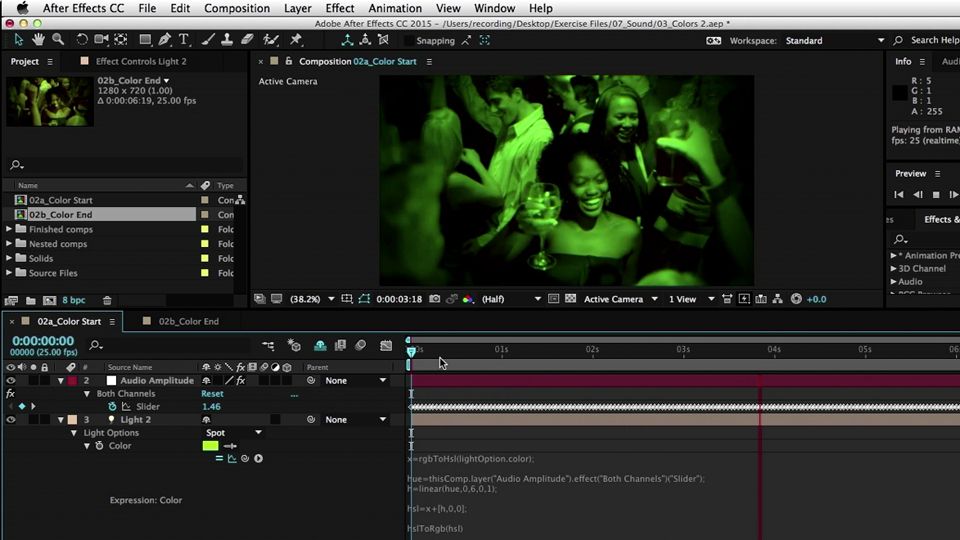The image size is (960, 540).
Task: Delete selected item with the trash icon
Action: coord(107,300)
